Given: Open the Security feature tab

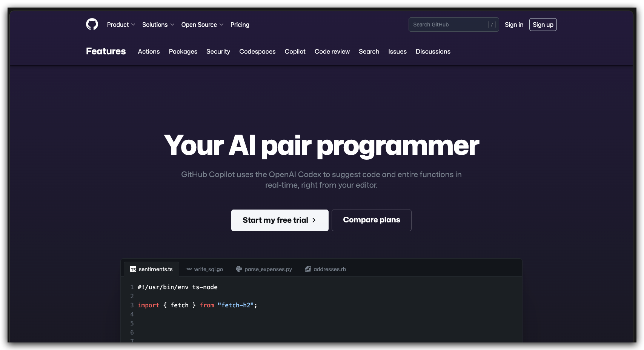Looking at the screenshot, I should click(x=218, y=51).
